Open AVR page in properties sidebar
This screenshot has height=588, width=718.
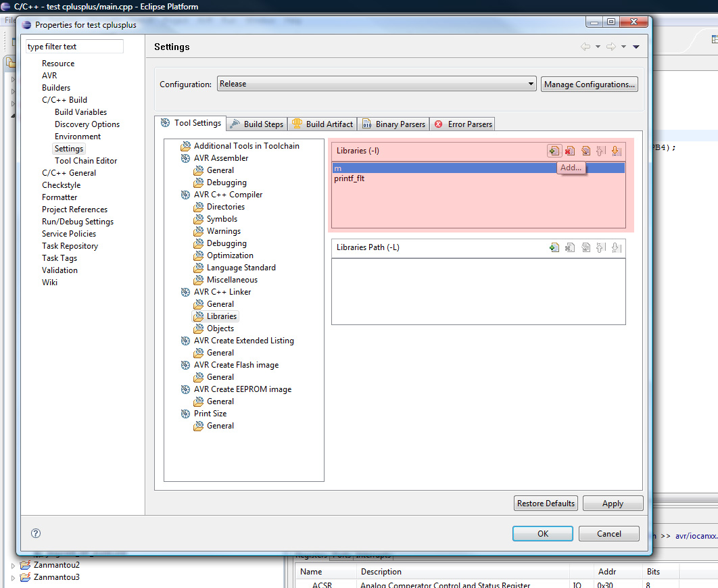click(49, 76)
